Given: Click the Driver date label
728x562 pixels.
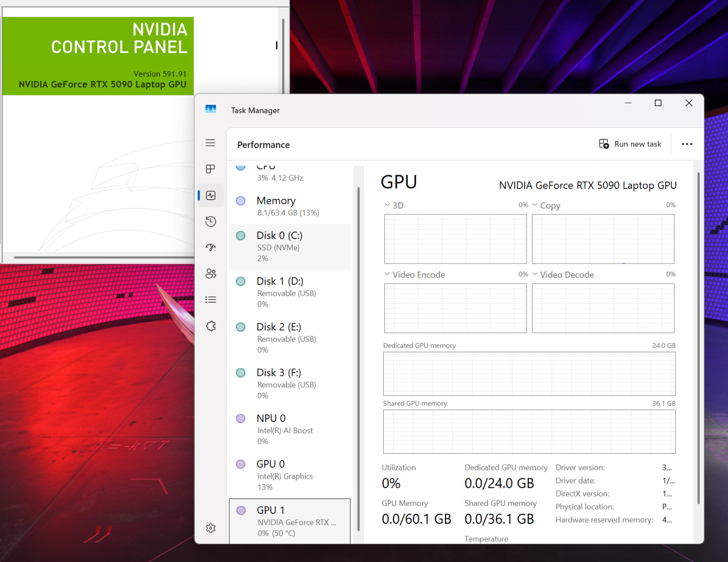Looking at the screenshot, I should coord(575,481).
